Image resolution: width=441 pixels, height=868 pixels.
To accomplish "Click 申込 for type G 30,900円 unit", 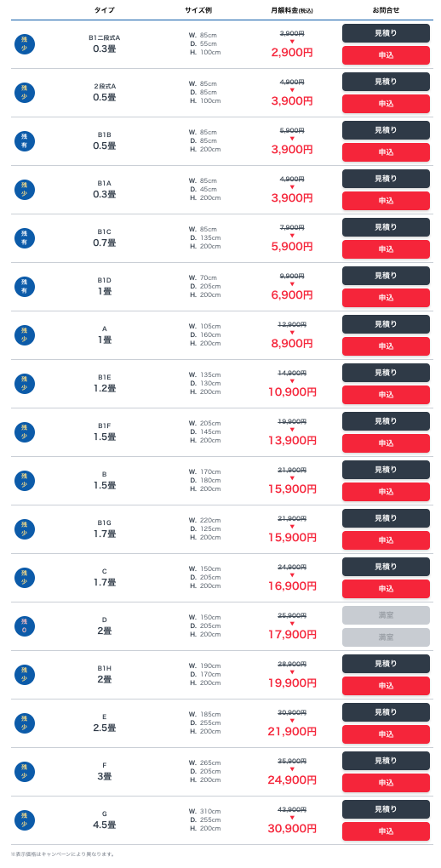I will pos(386,831).
